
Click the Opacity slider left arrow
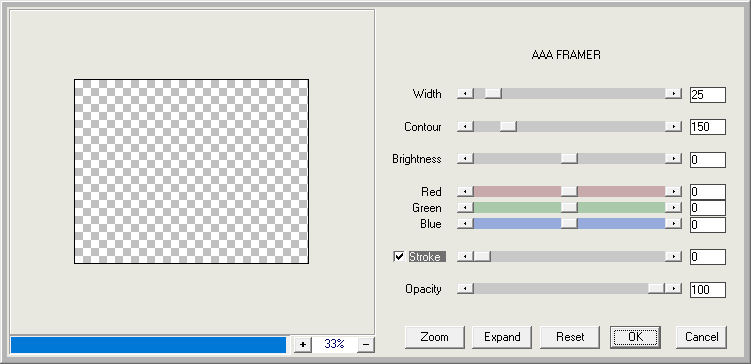click(466, 289)
